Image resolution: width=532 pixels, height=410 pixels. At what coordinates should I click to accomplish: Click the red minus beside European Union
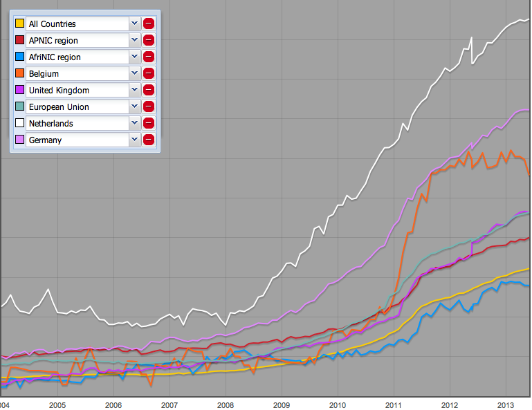click(x=149, y=106)
